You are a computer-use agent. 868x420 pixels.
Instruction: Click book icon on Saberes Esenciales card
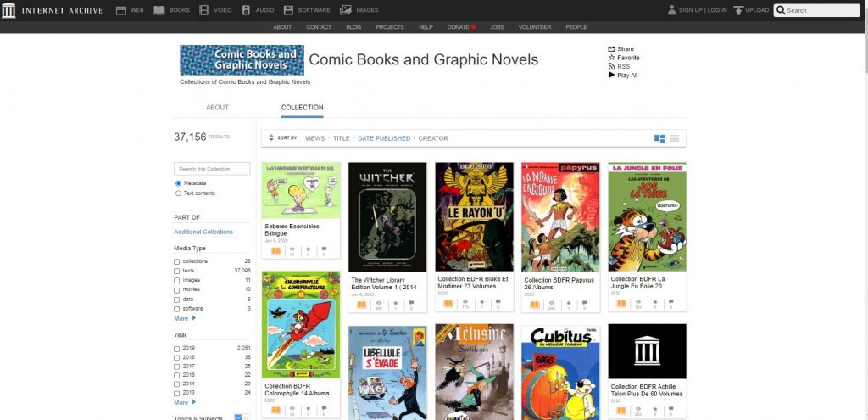pos(275,251)
